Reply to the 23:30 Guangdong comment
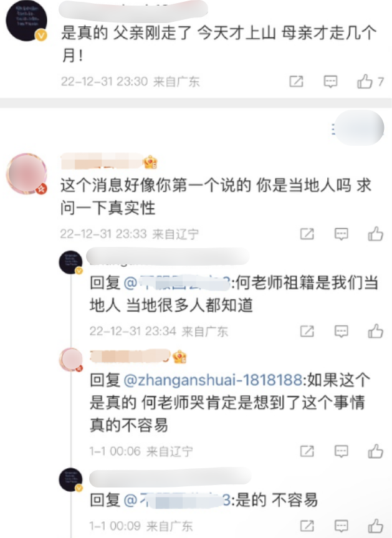 (x=330, y=81)
